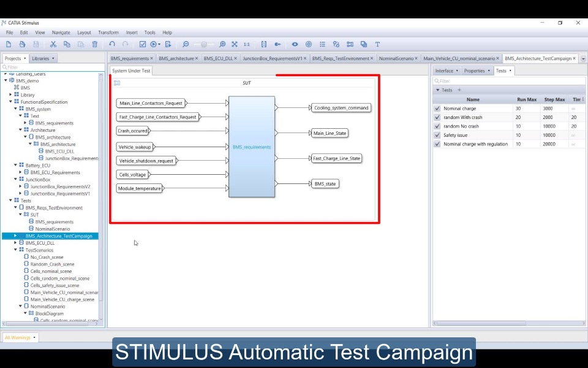Click the Delete trash can icon
Viewport: 588px width, 368px height.
coord(94,44)
